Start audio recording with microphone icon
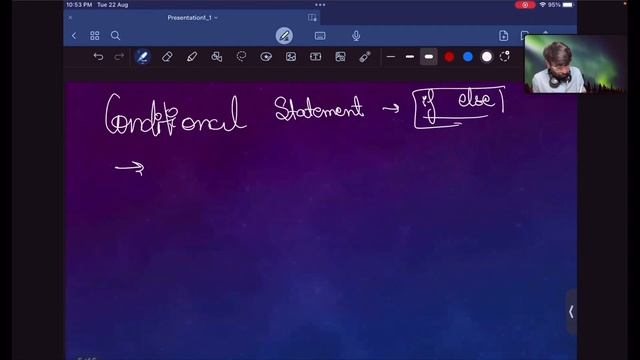This screenshot has width=640, height=360. point(356,36)
